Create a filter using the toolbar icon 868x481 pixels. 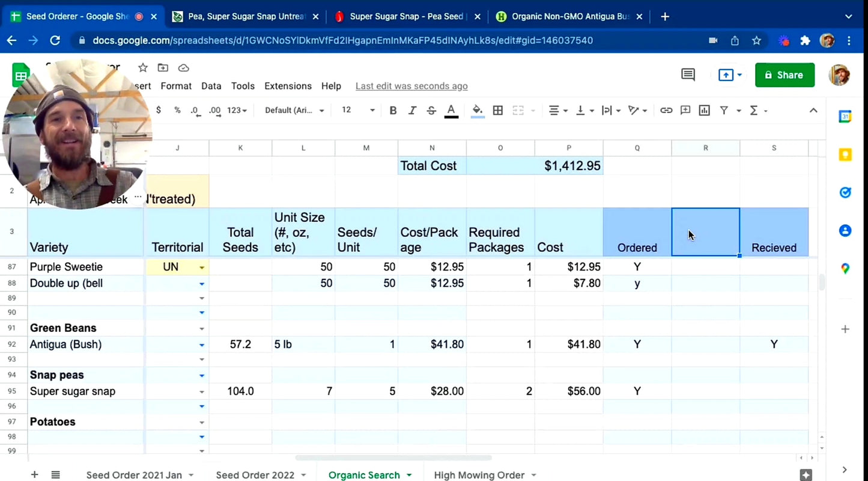(724, 110)
